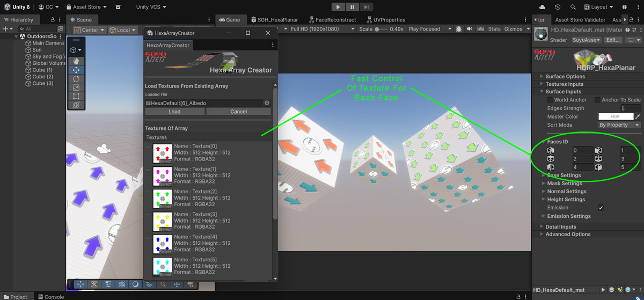Toggle Gizmos in Game view
Screen dimensions: 644x300
click(x=513, y=29)
